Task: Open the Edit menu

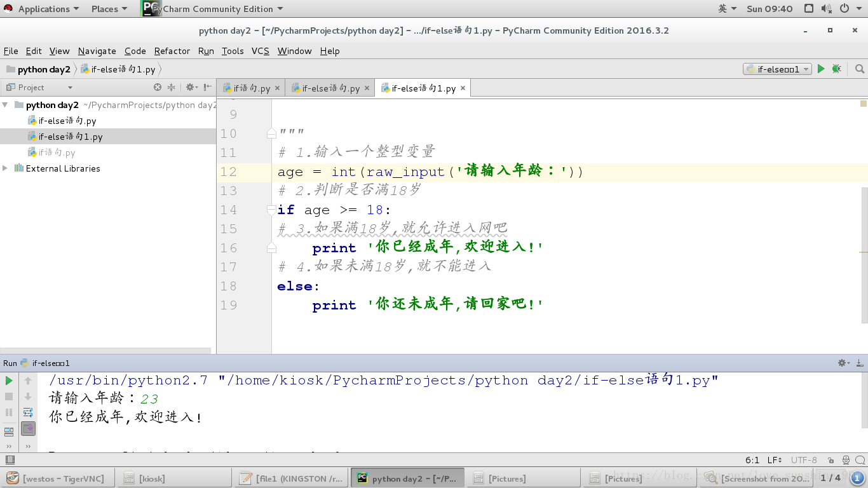Action: point(34,51)
